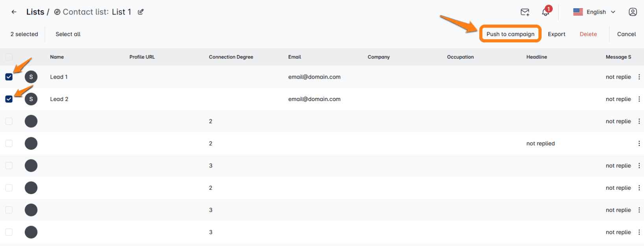Screen dimensions: 644x246
Task: Open three-dot menu for Lead 2
Action: tap(639, 99)
